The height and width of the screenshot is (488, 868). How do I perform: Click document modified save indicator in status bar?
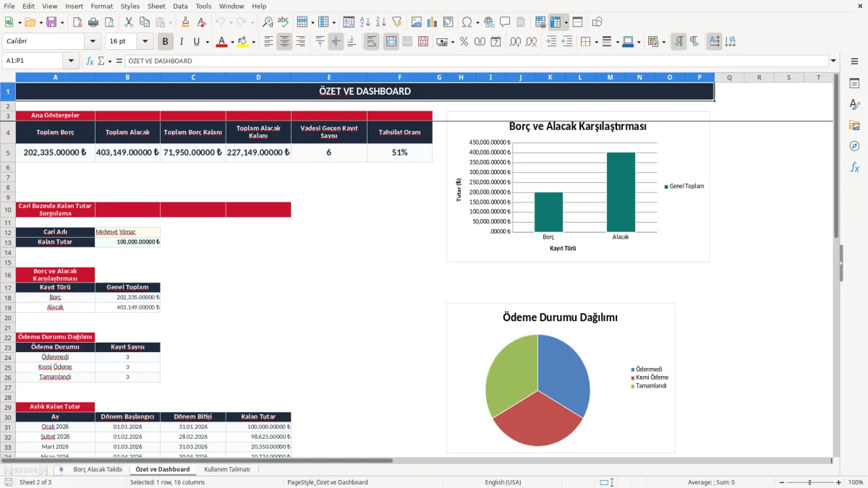click(x=9, y=481)
